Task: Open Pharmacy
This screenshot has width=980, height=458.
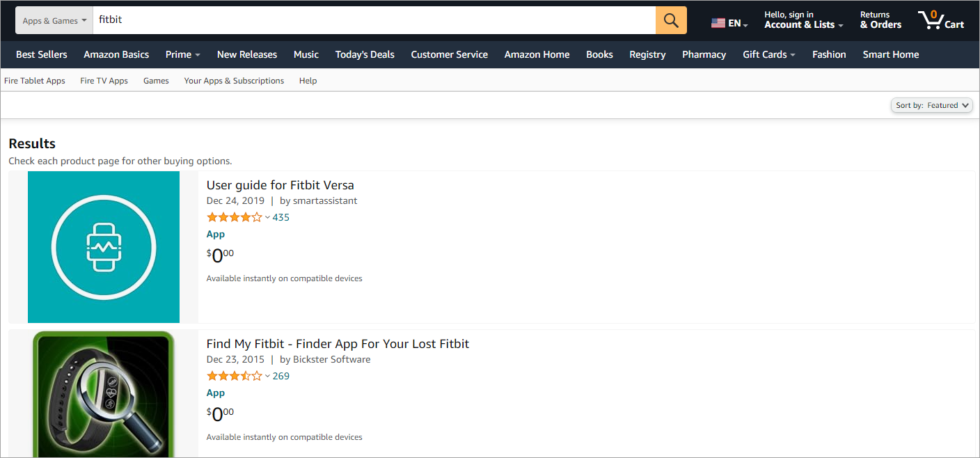Action: (x=704, y=54)
